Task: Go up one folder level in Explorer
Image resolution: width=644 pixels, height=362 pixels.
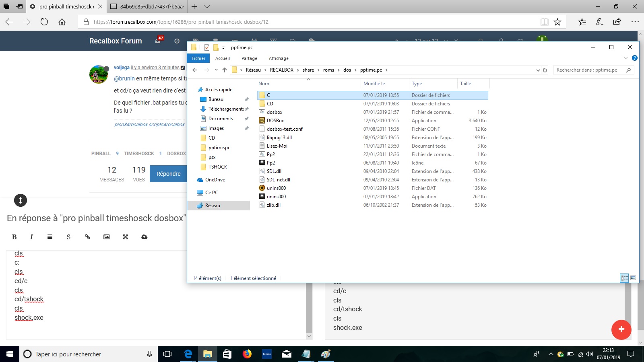Action: pyautogui.click(x=225, y=70)
